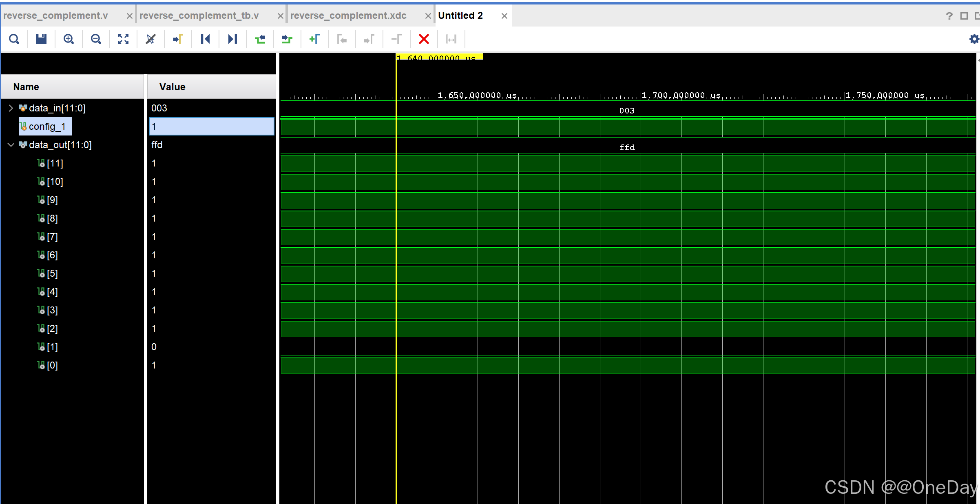980x504 pixels.
Task: Close the Untitled 2 tab
Action: click(x=504, y=16)
